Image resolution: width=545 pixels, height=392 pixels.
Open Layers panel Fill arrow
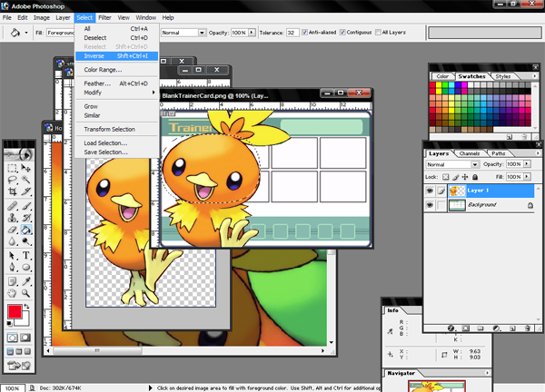[x=527, y=177]
